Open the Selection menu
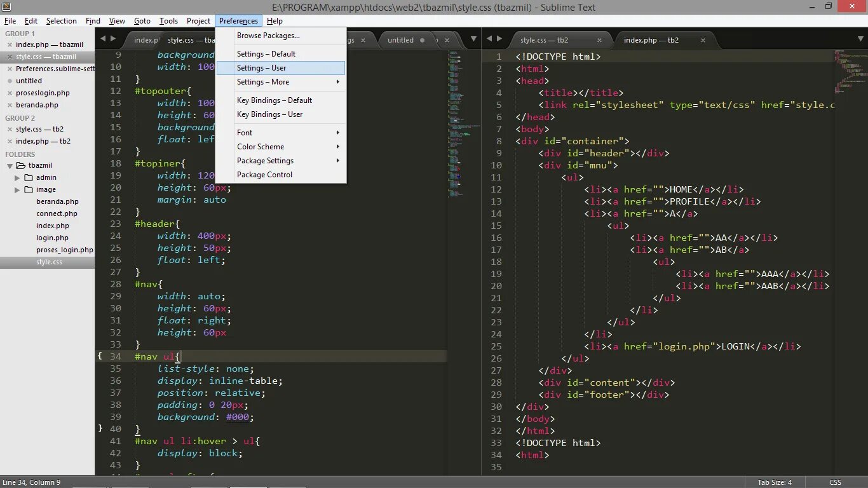868x488 pixels. click(x=62, y=21)
